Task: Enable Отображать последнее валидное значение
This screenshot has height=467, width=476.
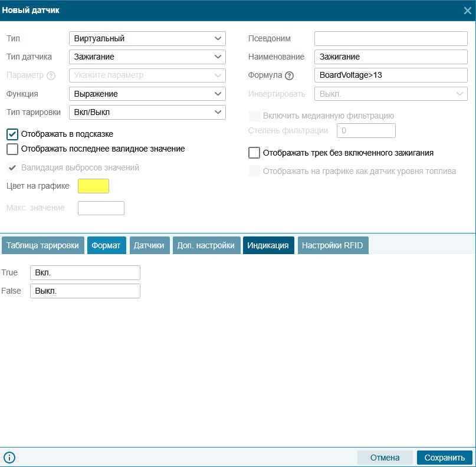Action: click(12, 149)
